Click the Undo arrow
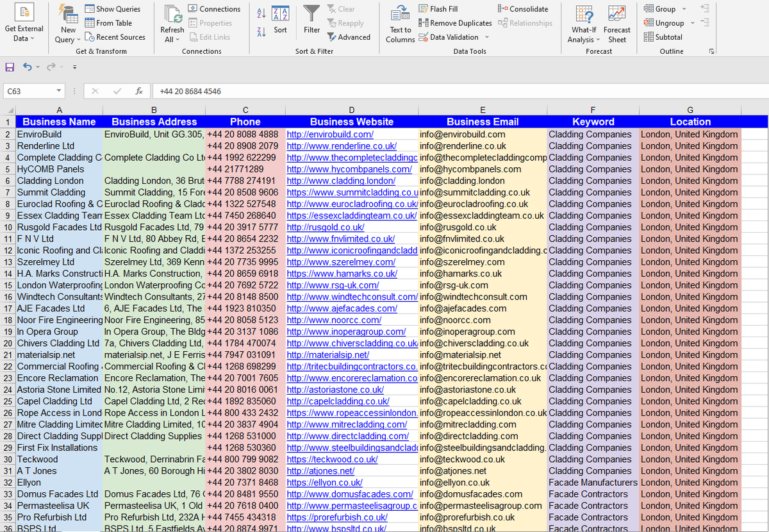 28,67
